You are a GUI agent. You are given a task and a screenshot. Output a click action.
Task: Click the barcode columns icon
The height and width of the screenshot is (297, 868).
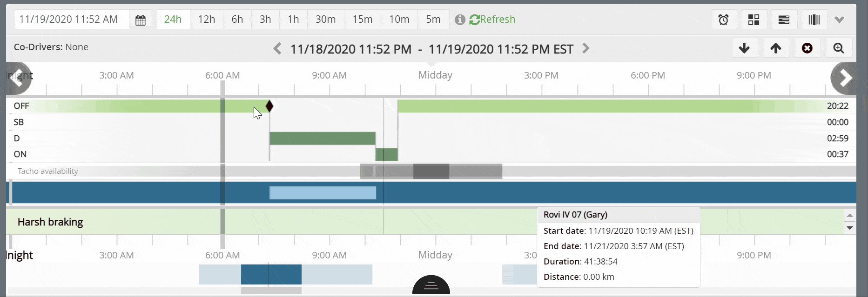[814, 20]
